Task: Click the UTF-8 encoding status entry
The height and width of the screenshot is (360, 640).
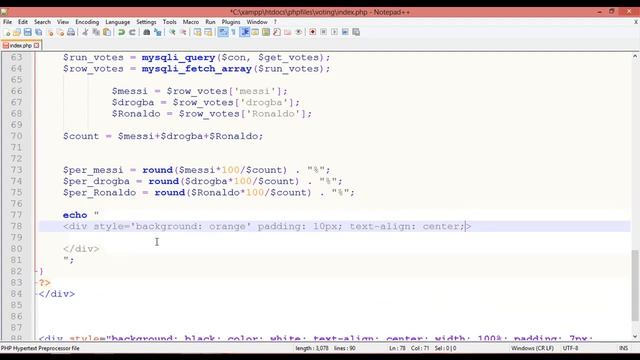Action: (x=570, y=348)
